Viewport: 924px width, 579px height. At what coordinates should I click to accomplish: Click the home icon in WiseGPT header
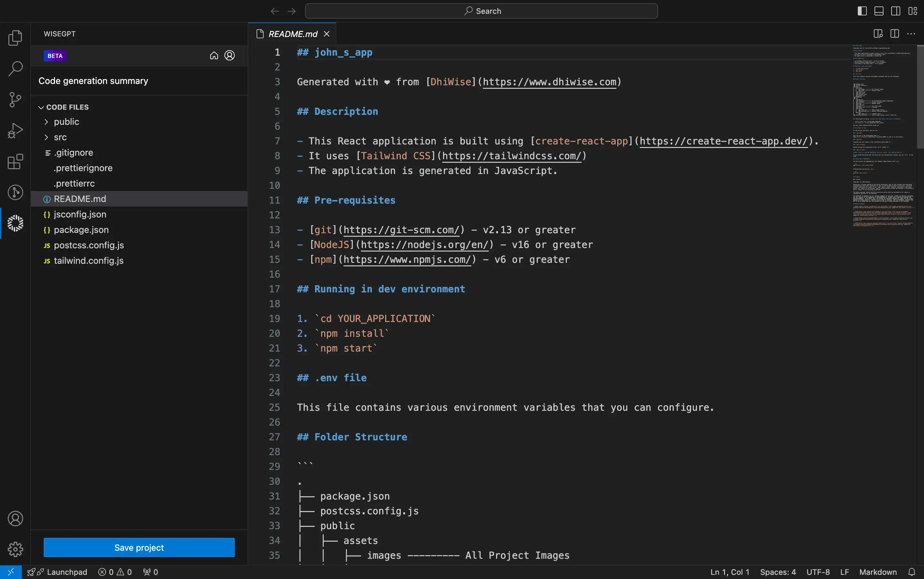coord(214,55)
